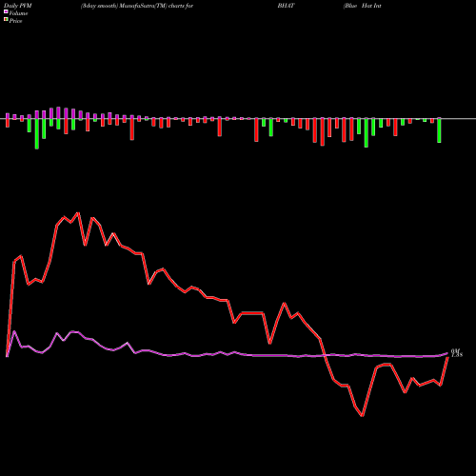Click the Price legend color swatch

coord(6,20)
